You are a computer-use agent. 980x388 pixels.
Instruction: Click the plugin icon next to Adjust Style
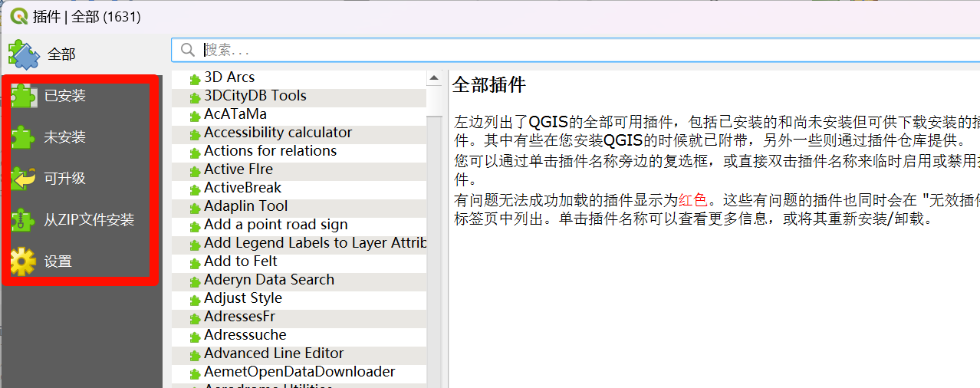click(195, 300)
